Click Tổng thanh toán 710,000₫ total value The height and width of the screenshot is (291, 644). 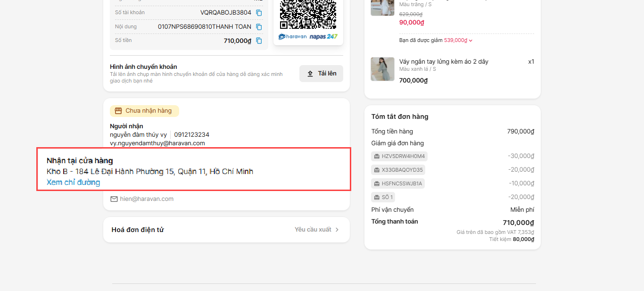[518, 223]
